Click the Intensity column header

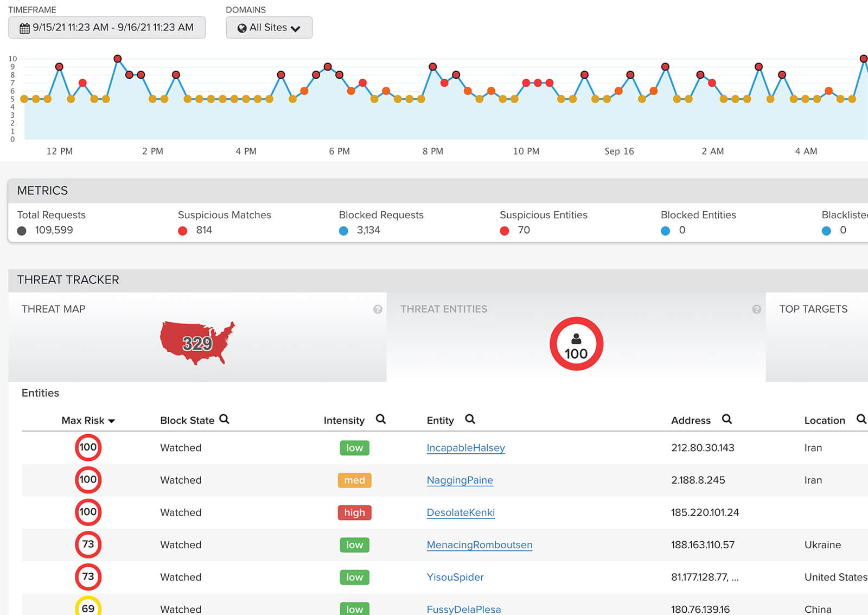point(344,421)
